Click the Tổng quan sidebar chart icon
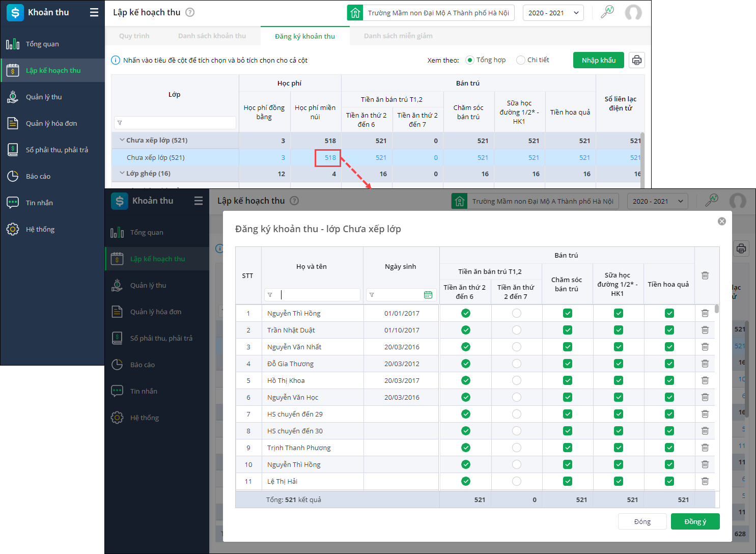The image size is (756, 554). point(13,44)
